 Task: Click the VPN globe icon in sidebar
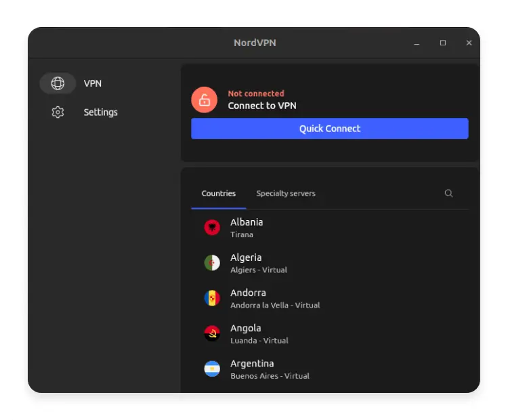pos(58,83)
